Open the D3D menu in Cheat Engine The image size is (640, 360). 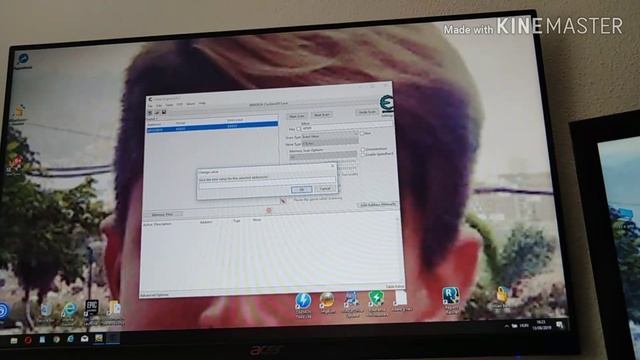(180, 104)
